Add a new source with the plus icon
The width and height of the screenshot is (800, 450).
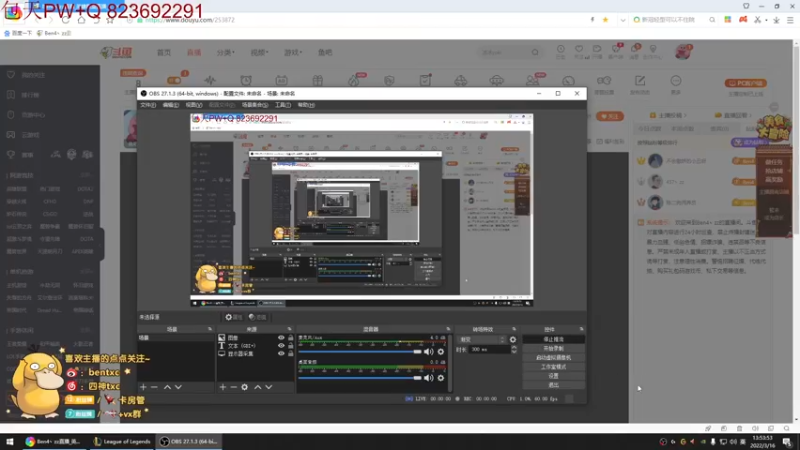click(x=222, y=387)
